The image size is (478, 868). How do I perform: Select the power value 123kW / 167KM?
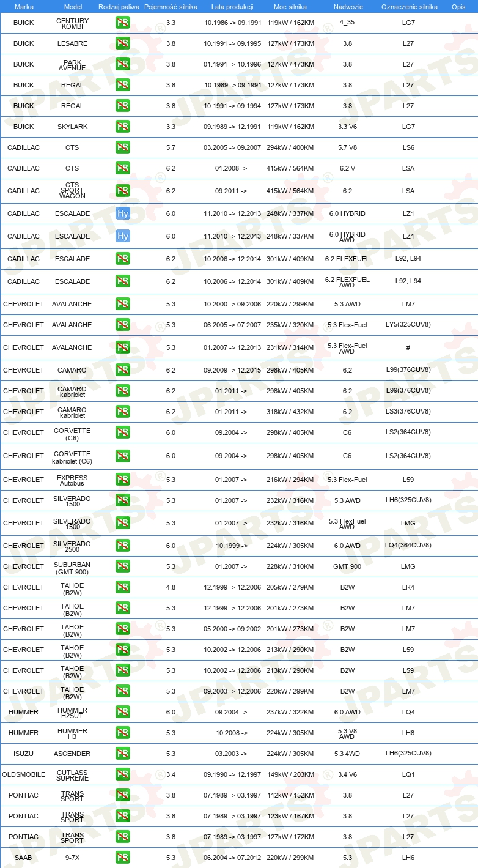pos(290,816)
